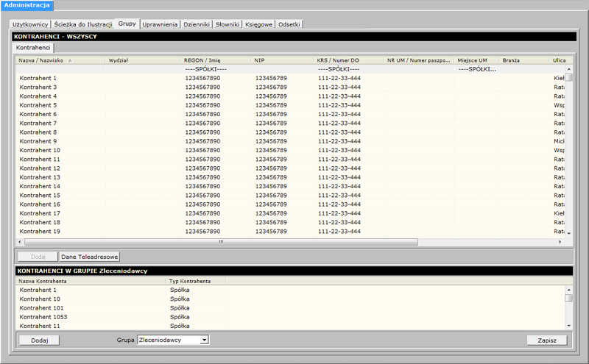This screenshot has width=589, height=364.
Task: Select Kontrahent 11 in upper table
Action: pos(289,159)
